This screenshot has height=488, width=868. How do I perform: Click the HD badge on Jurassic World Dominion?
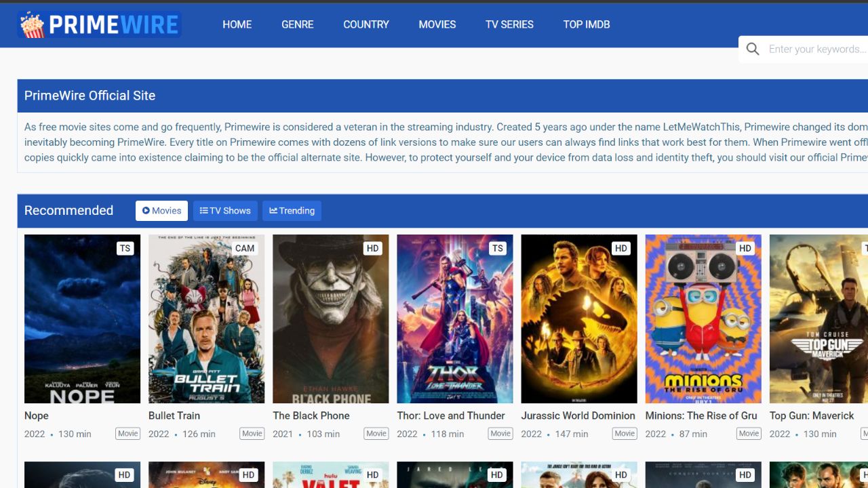click(x=621, y=248)
